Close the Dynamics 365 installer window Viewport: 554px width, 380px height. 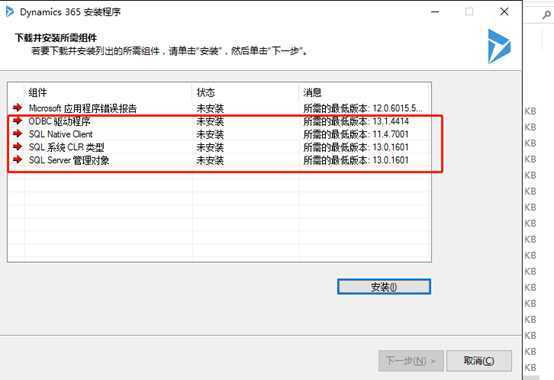(504, 12)
